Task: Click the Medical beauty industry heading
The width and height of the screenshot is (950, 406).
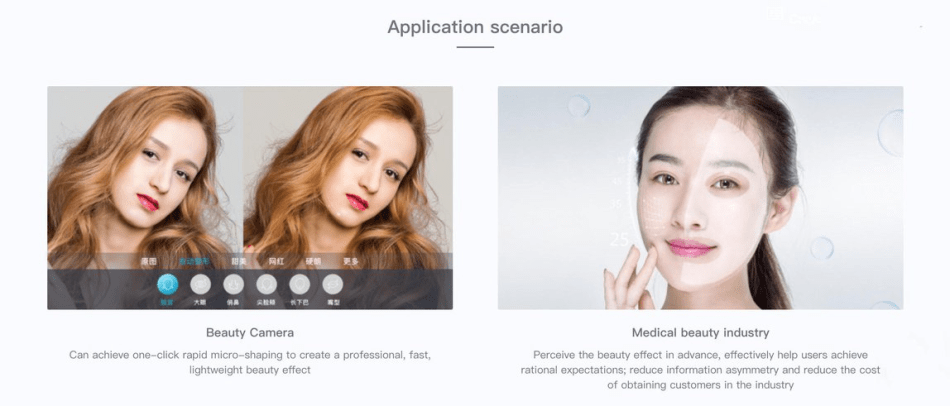Action: [700, 333]
